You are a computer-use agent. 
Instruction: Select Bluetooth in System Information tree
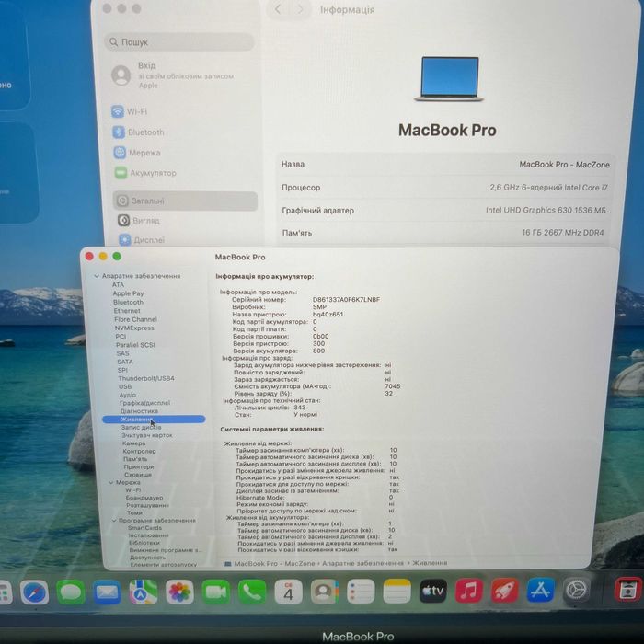[x=128, y=302]
